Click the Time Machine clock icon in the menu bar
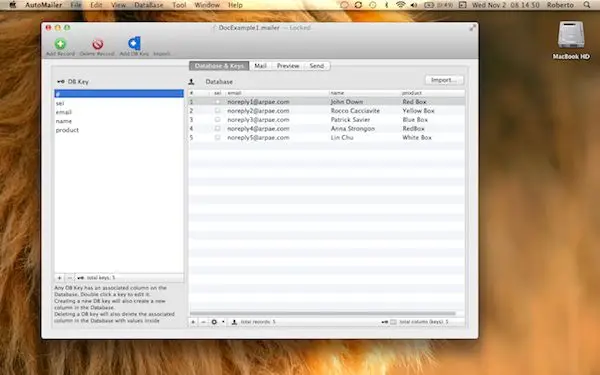The width and height of the screenshot is (600, 375). pos(372,5)
